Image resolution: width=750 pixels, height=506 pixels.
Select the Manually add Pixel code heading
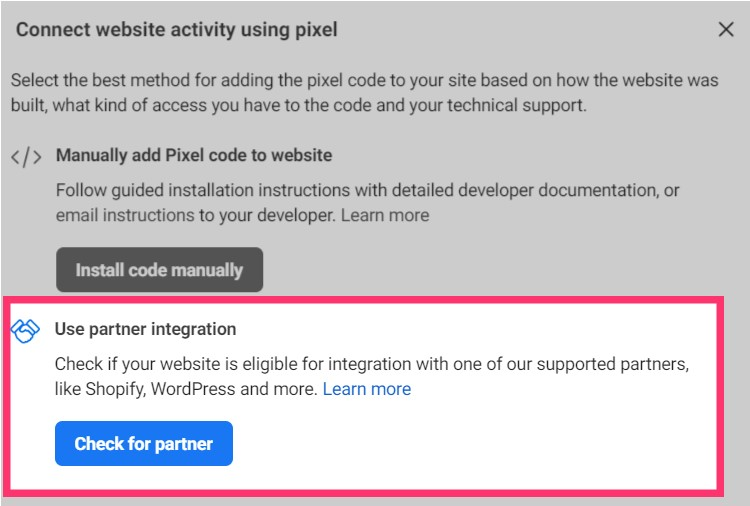(194, 156)
